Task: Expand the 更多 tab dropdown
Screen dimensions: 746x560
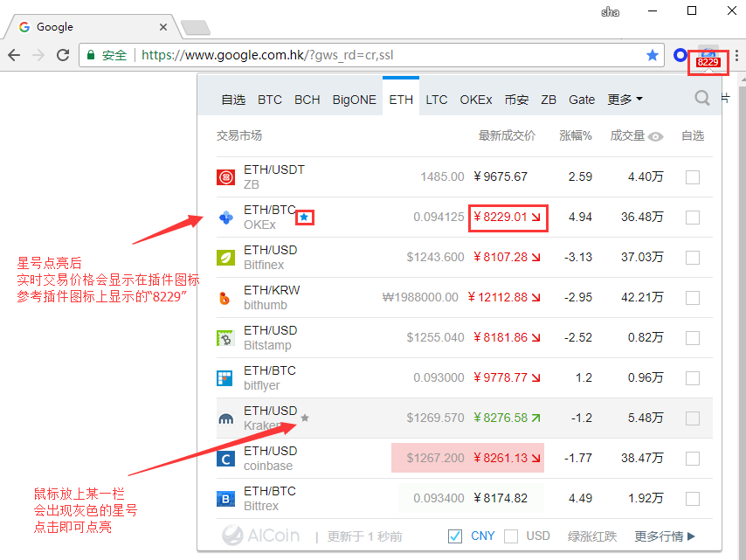Action: click(x=625, y=100)
